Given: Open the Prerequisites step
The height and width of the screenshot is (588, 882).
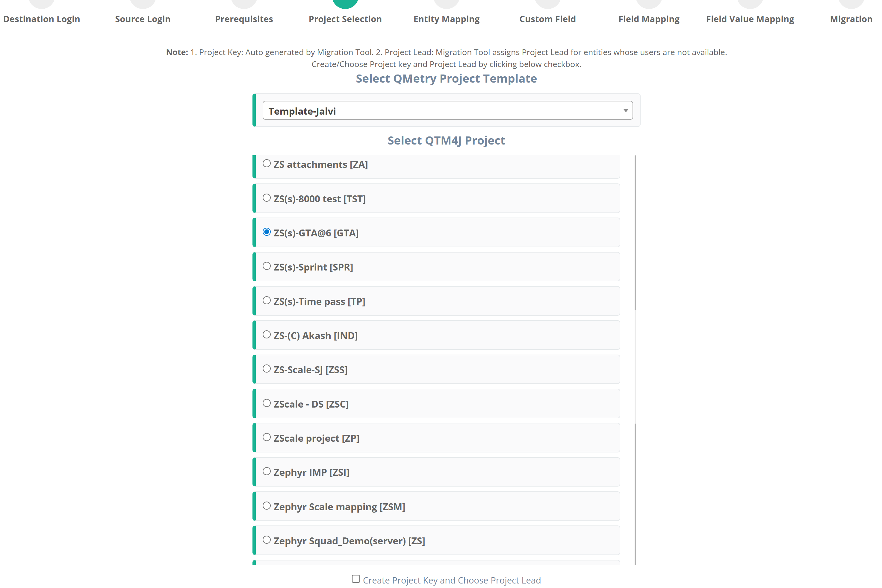Looking at the screenshot, I should pos(244,19).
